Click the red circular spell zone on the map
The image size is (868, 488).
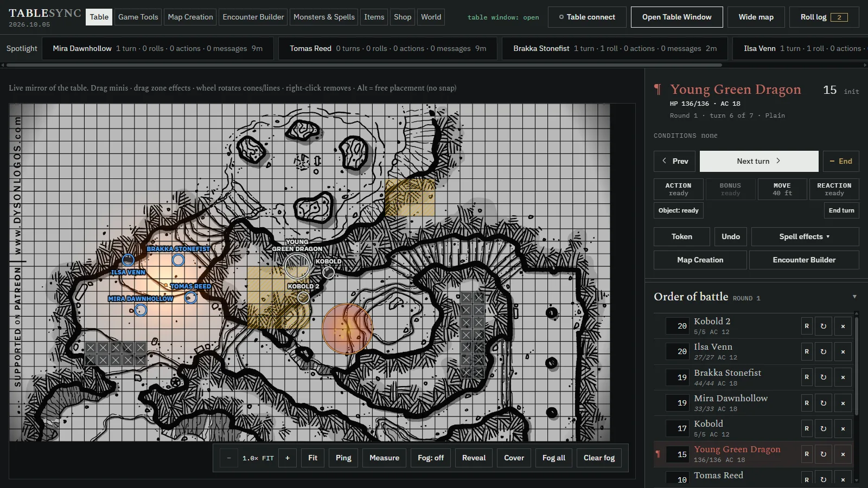coord(347,329)
